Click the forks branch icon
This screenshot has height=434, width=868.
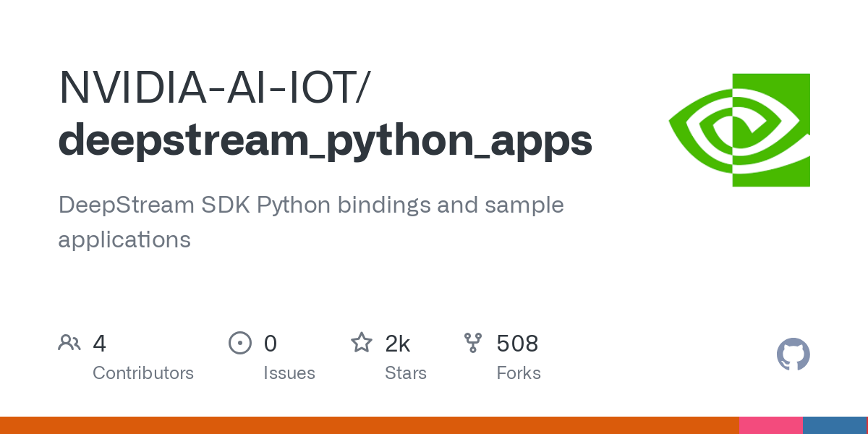(x=473, y=343)
